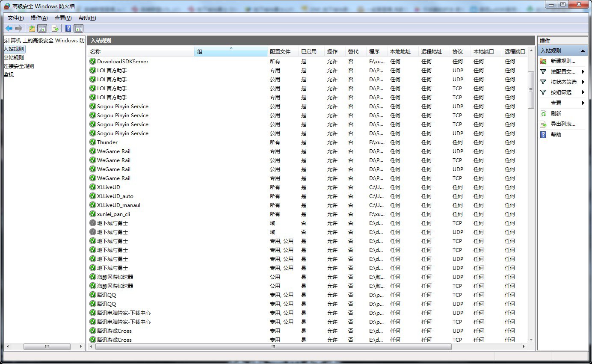This screenshot has width=592, height=364.
Task: Select the 海豚网游加速器 TCP rule name
Action: tap(115, 286)
